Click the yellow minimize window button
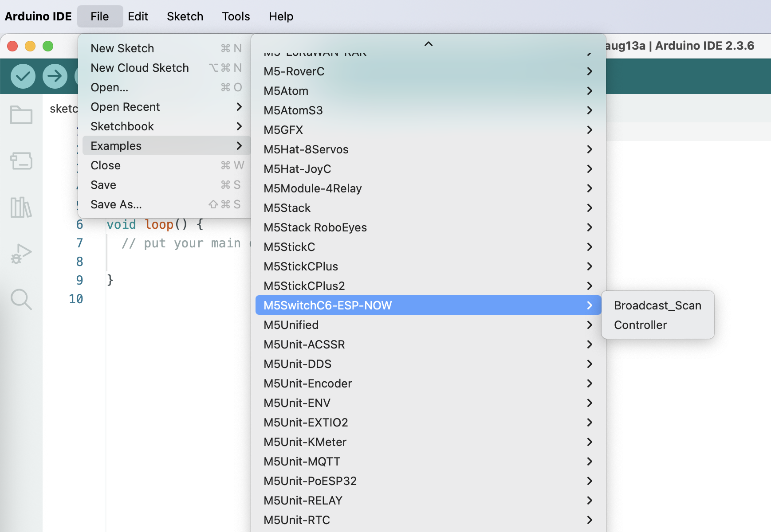This screenshot has width=771, height=532. 30,46
